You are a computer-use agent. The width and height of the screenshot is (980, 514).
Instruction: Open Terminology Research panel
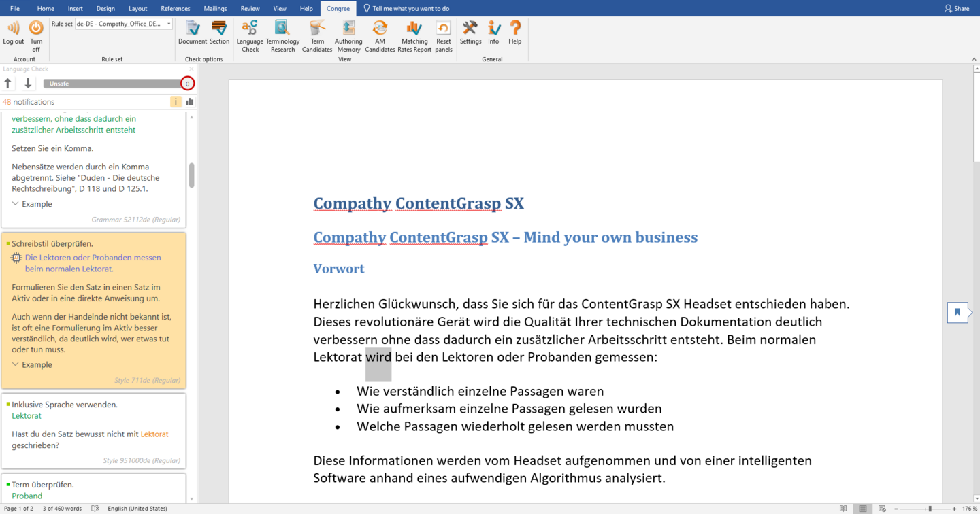[282, 35]
